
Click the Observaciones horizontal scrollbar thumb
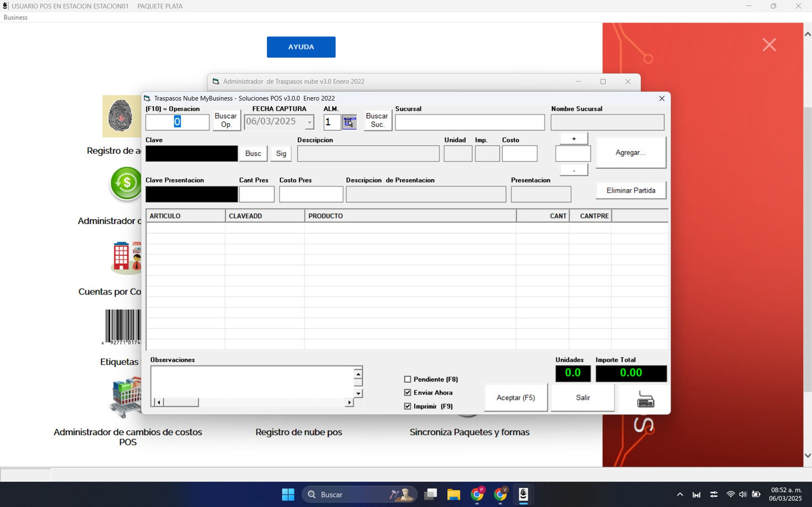click(181, 403)
